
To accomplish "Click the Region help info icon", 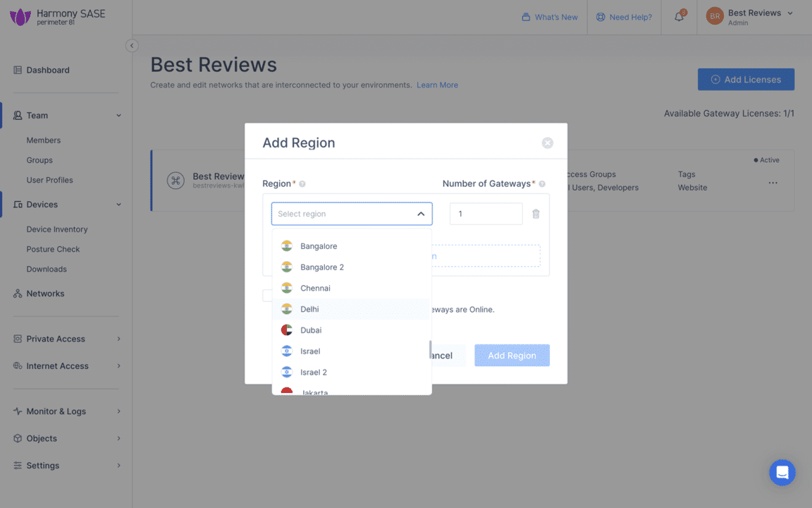I will pyautogui.click(x=302, y=184).
